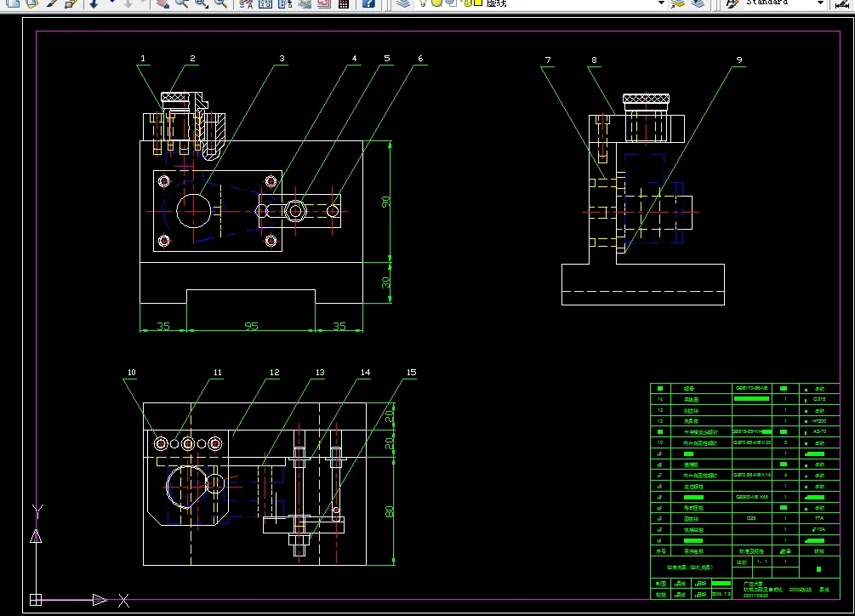Open the Dimension Style icon at toolbar end
Image resolution: width=855 pixels, height=616 pixels.
843,3
